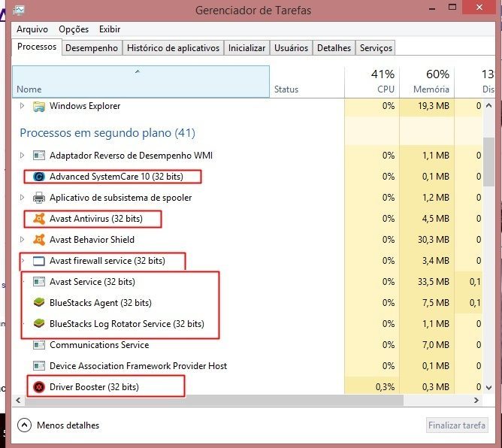
Task: Click the 30,3 MB memory value
Action: (434, 240)
